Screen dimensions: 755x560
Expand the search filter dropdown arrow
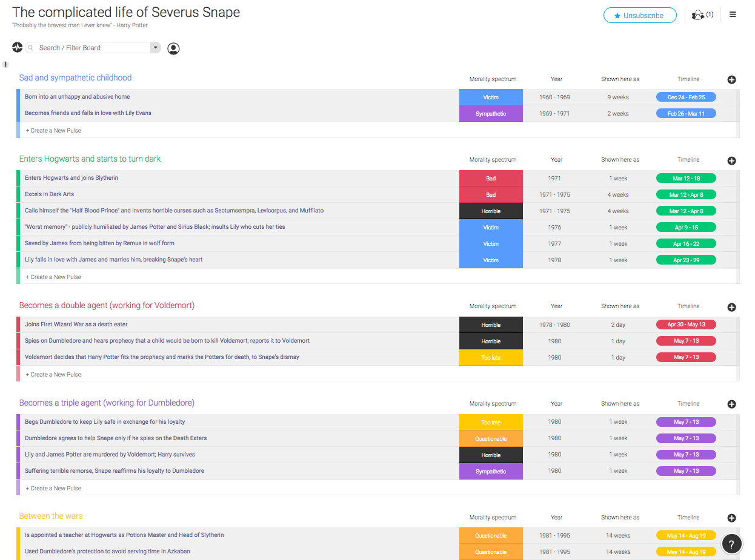pos(155,48)
